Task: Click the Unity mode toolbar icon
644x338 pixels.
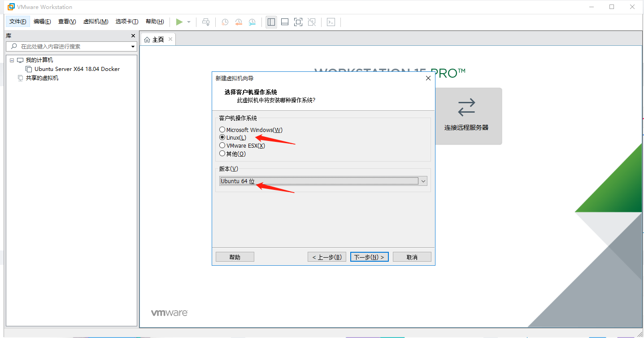Action: click(312, 22)
